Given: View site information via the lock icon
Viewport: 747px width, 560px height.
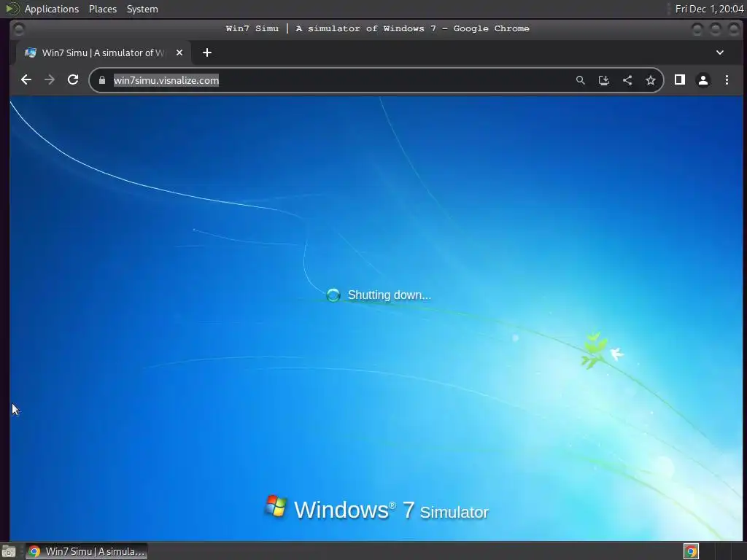Looking at the screenshot, I should click(102, 80).
